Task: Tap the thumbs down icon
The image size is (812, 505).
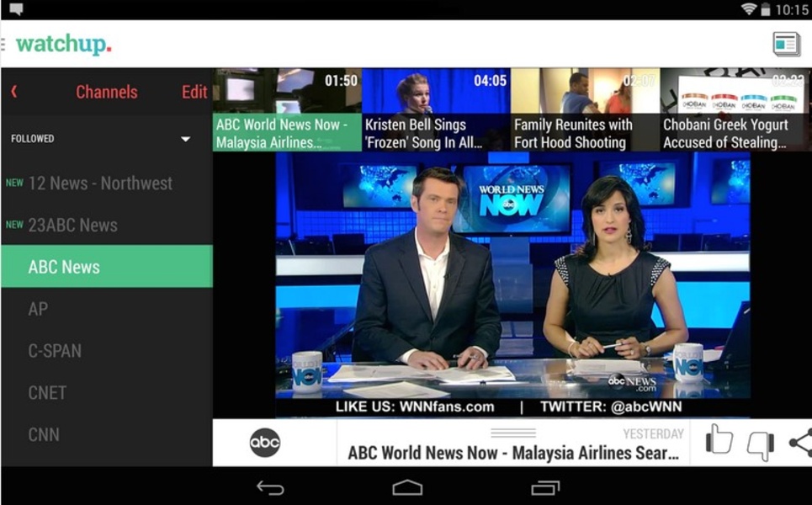Action: point(761,446)
